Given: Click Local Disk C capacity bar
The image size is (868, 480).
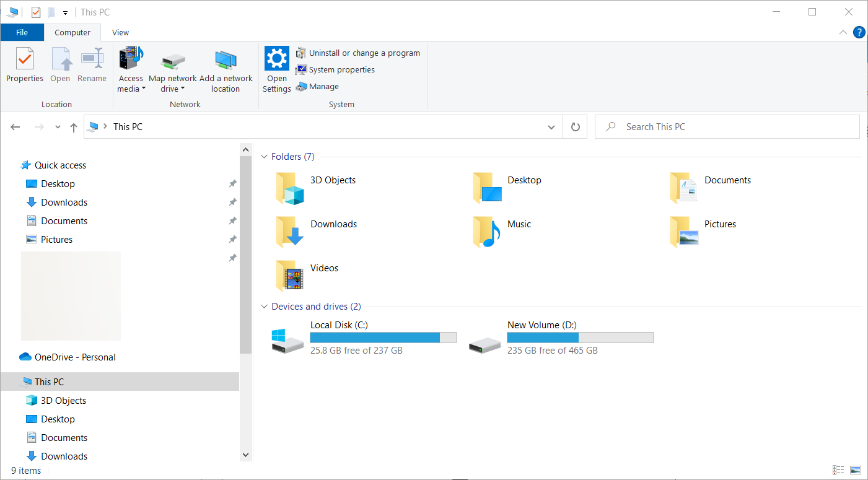Looking at the screenshot, I should pos(383,337).
